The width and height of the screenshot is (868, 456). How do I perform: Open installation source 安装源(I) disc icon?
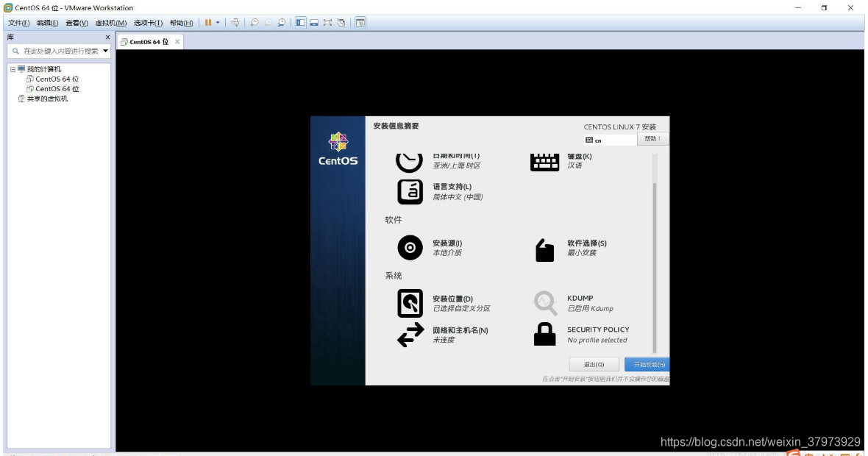410,247
